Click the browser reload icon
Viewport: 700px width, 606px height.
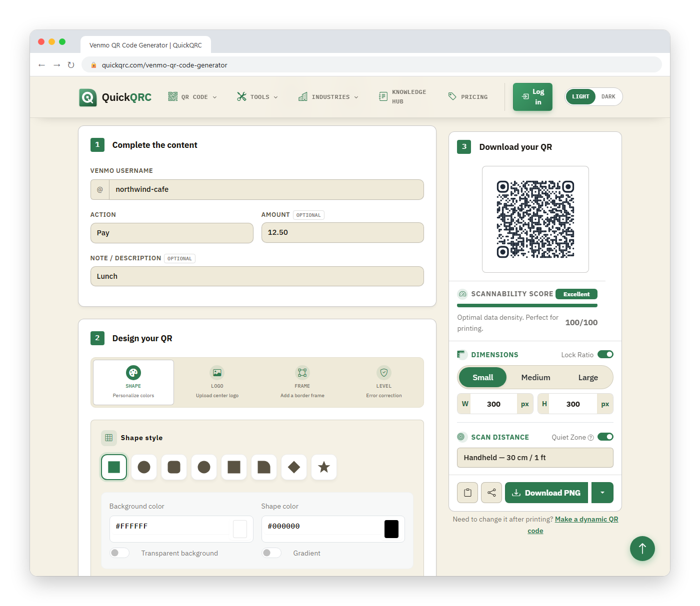tap(71, 65)
